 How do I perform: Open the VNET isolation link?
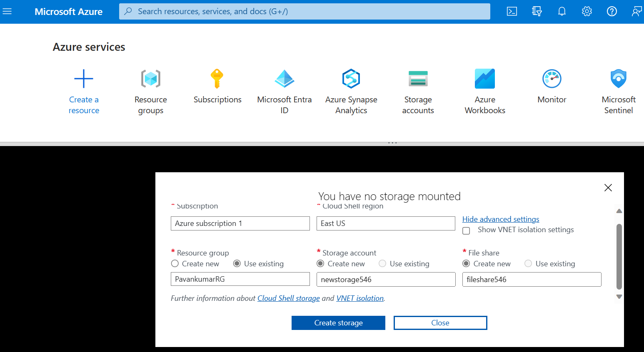pyautogui.click(x=360, y=298)
